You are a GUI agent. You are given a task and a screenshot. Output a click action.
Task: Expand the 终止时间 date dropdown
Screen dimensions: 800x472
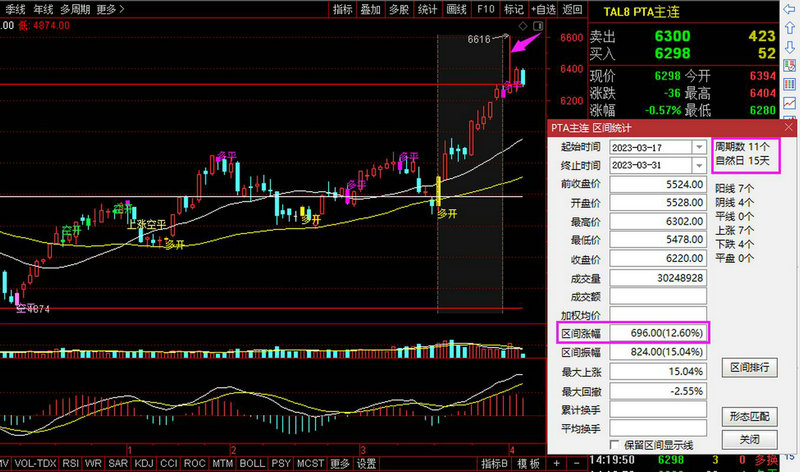pyautogui.click(x=698, y=165)
